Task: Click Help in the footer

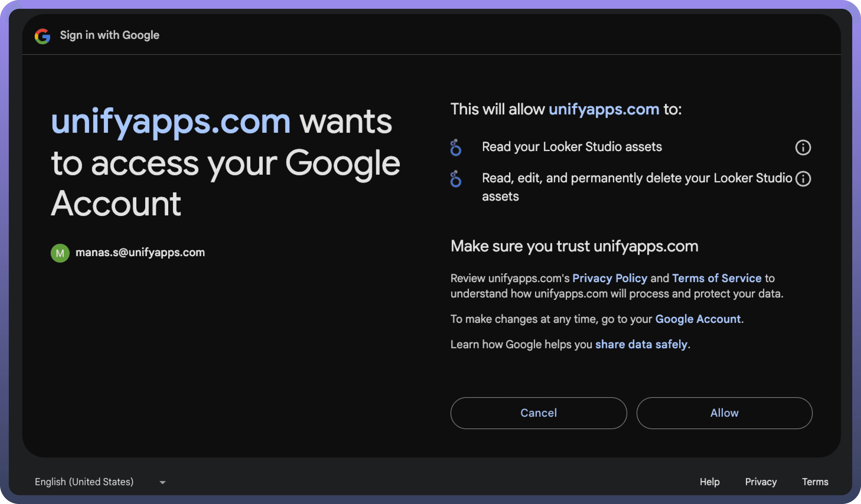Action: point(709,482)
